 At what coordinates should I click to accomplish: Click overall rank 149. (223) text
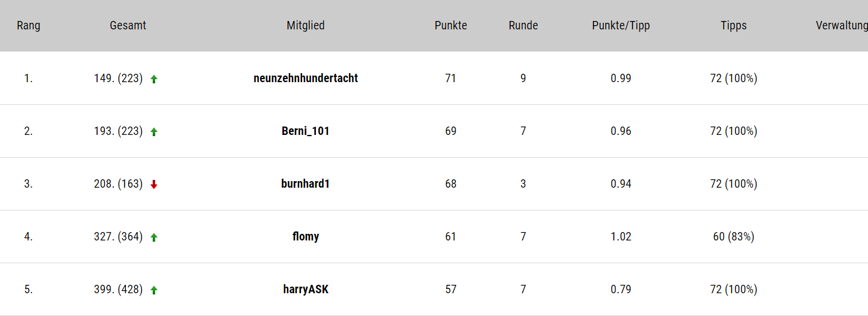[118, 78]
